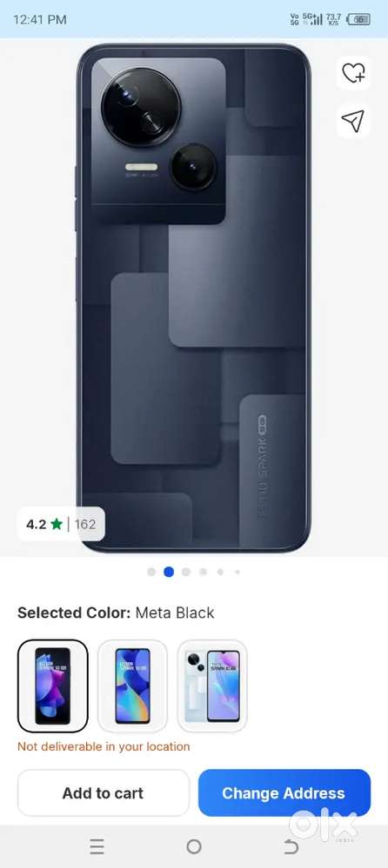This screenshot has width=388, height=868.
Task: Tap the share arrow icon
Action: pyautogui.click(x=353, y=121)
